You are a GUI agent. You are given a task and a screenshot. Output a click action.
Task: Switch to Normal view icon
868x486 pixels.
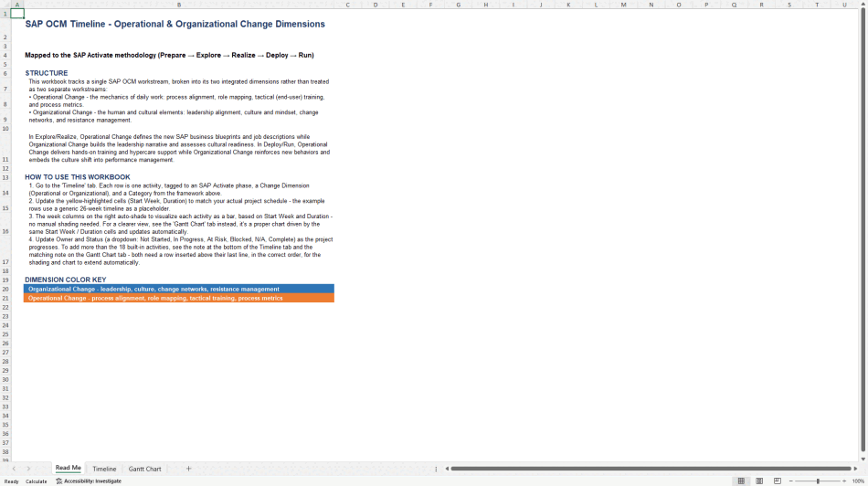(741, 481)
